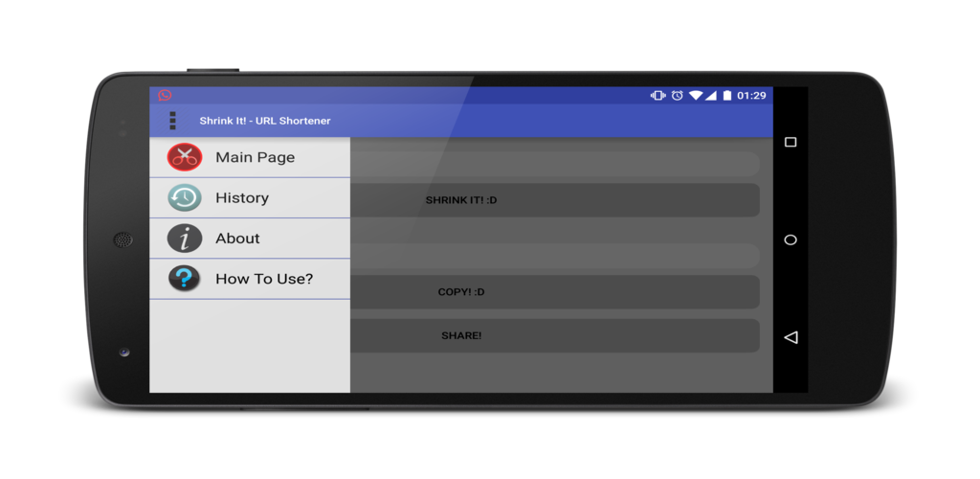The image size is (980, 479).
Task: Click the 01:29 clock in status bar
Action: pyautogui.click(x=751, y=96)
